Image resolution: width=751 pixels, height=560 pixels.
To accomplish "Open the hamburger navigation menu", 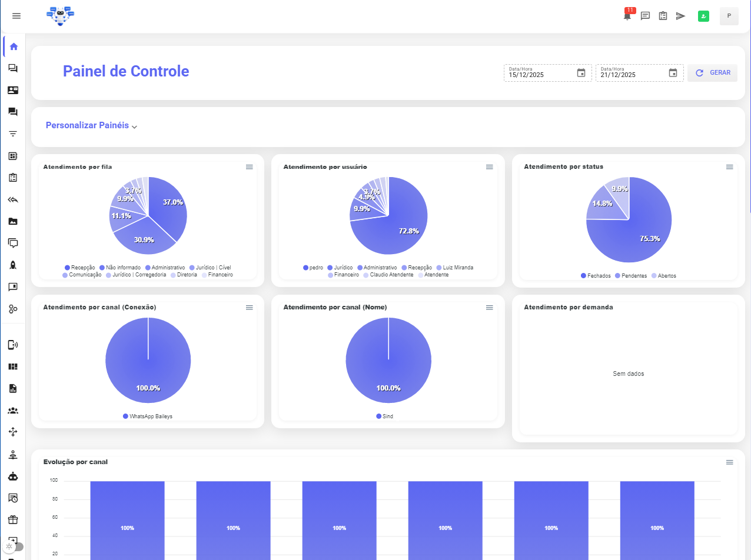I will (x=16, y=16).
